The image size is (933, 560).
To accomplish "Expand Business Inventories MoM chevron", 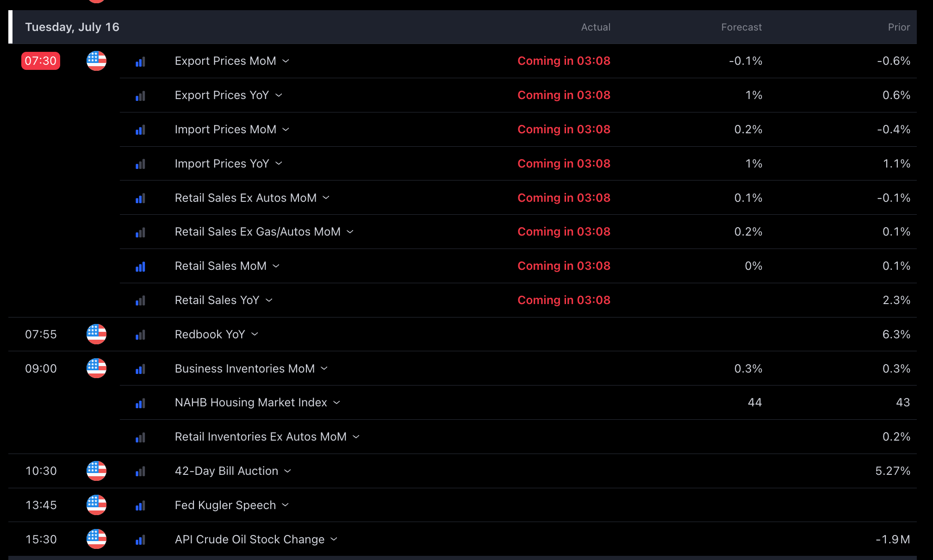I will pos(324,368).
